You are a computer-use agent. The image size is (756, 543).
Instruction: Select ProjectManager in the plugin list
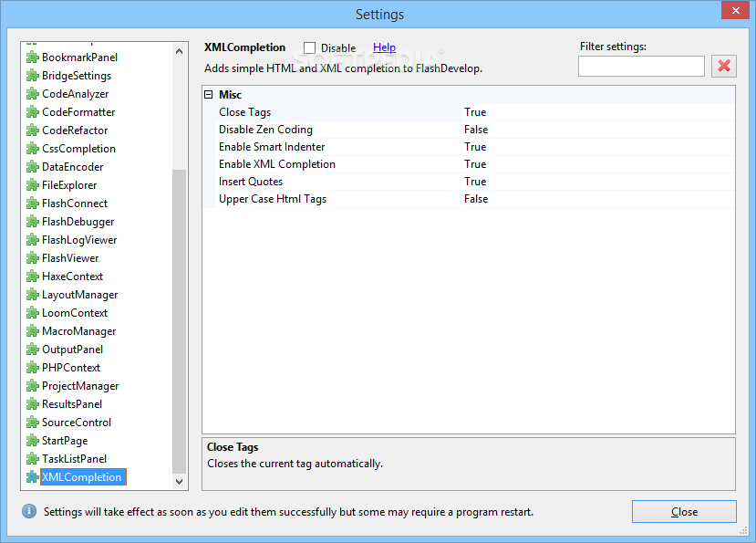(80, 386)
